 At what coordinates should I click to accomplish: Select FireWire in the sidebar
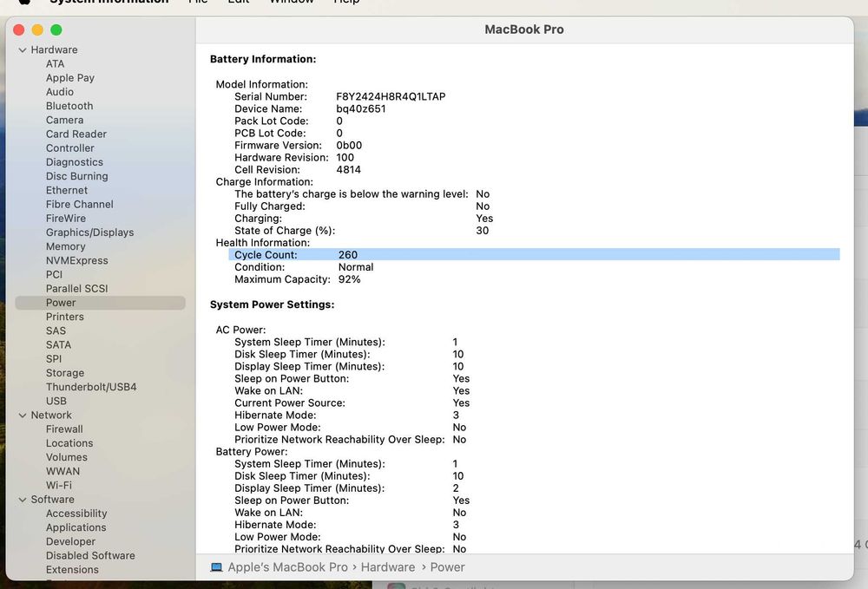click(65, 219)
